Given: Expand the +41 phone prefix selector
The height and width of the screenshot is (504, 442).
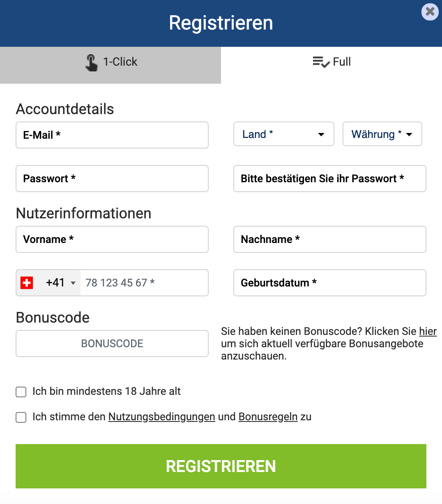Looking at the screenshot, I should (73, 283).
